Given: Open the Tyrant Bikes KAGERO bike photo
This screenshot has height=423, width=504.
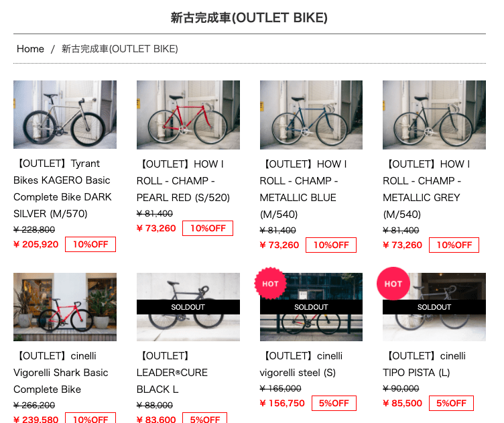Looking at the screenshot, I should point(65,115).
